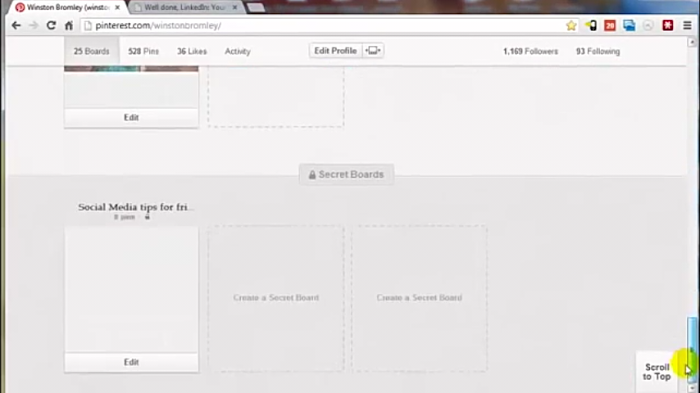Click the first Create a Secret Board box

point(276,298)
